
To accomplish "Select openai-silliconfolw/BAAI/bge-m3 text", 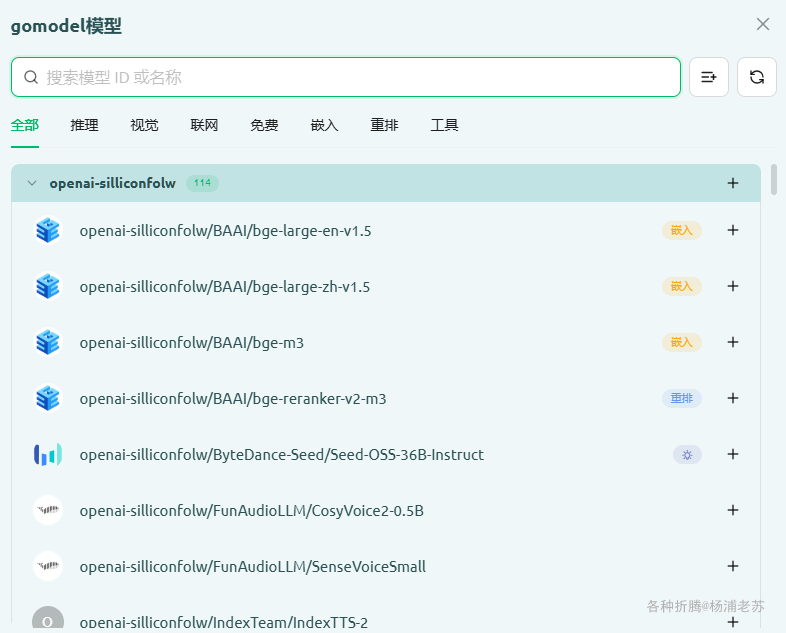I will 191,343.
